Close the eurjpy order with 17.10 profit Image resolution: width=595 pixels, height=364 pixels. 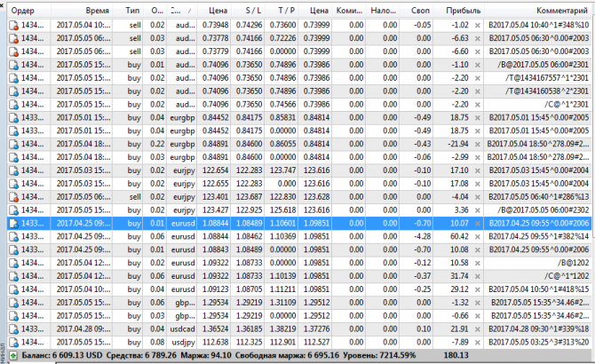[x=478, y=170]
